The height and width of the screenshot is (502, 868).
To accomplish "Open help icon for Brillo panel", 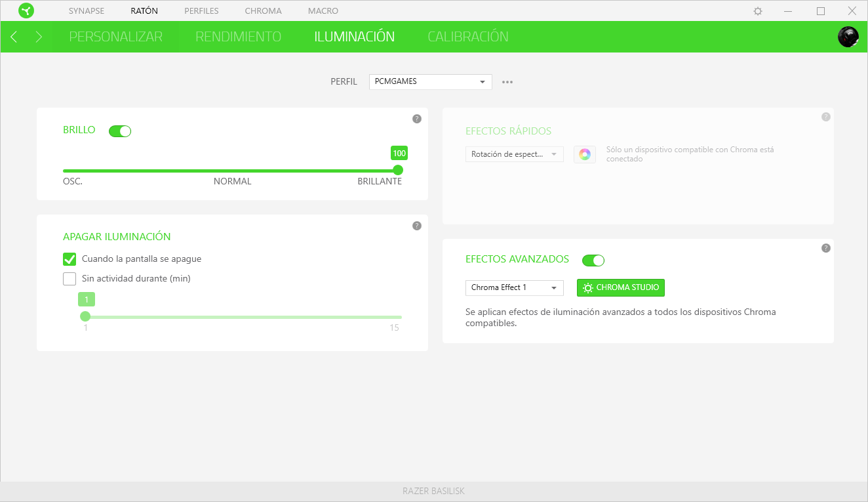I will click(417, 119).
